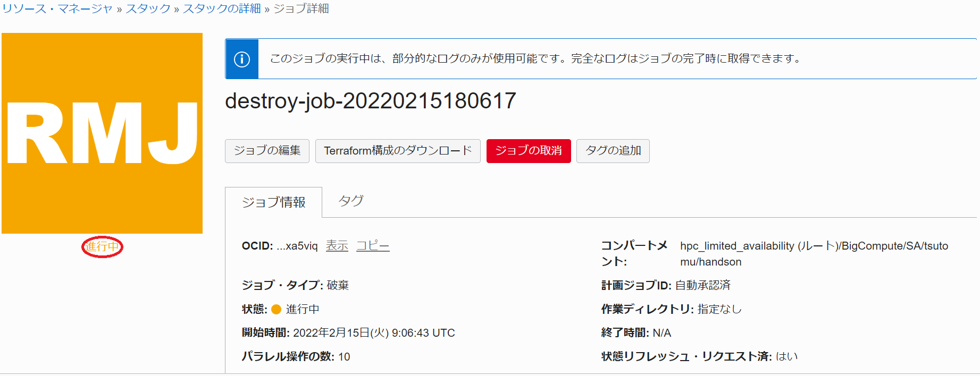Click the ジョブの編集 button
Viewport: 980px width, 376px height.
tap(267, 151)
